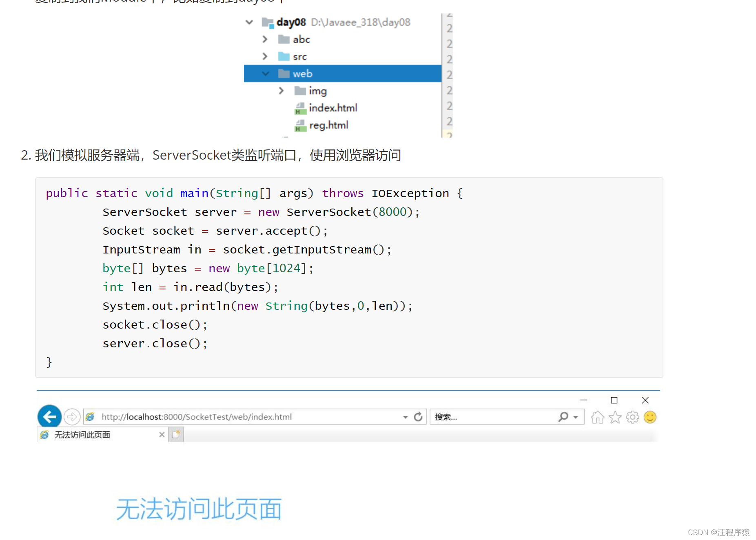Click the server.accept() code line
The image size is (756, 540).
(215, 231)
